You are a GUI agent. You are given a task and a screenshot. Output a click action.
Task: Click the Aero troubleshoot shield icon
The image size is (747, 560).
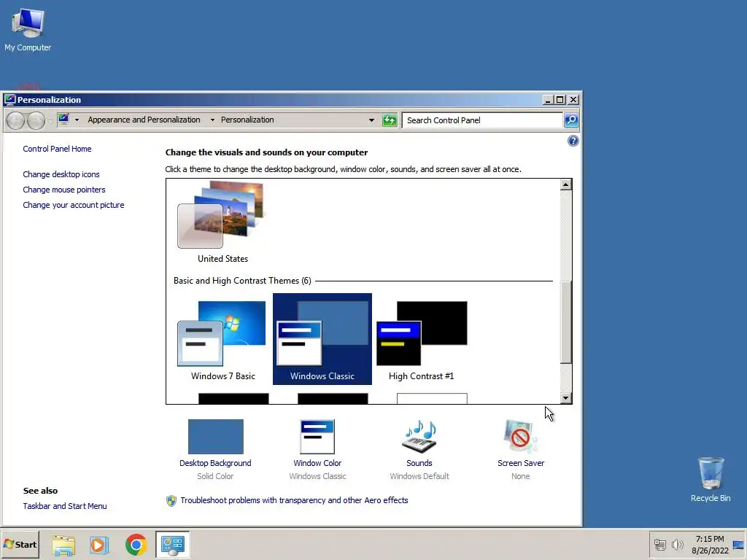(171, 500)
